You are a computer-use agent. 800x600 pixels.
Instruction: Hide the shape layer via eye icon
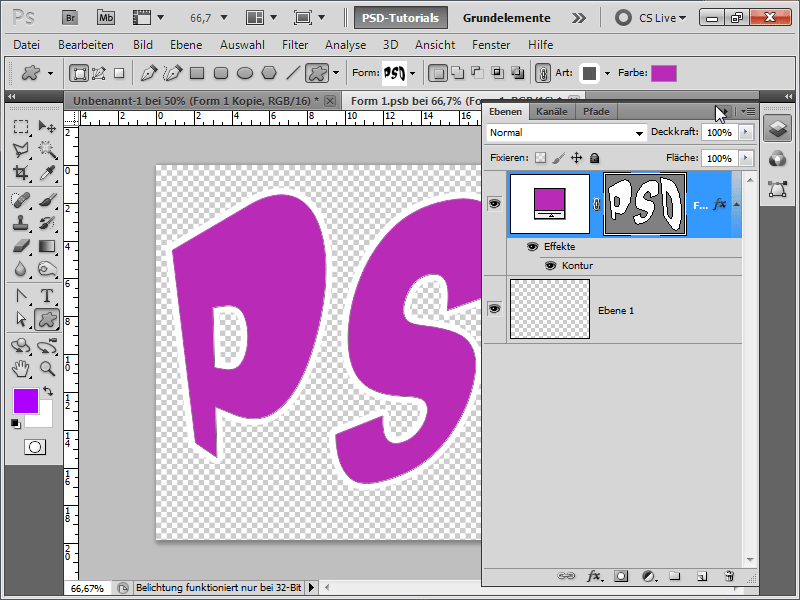point(494,204)
